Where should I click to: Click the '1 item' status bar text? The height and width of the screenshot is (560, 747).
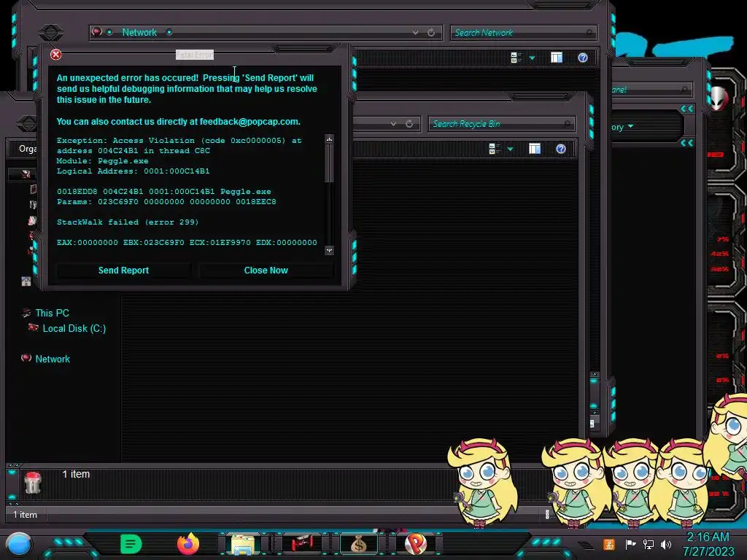click(x=25, y=515)
